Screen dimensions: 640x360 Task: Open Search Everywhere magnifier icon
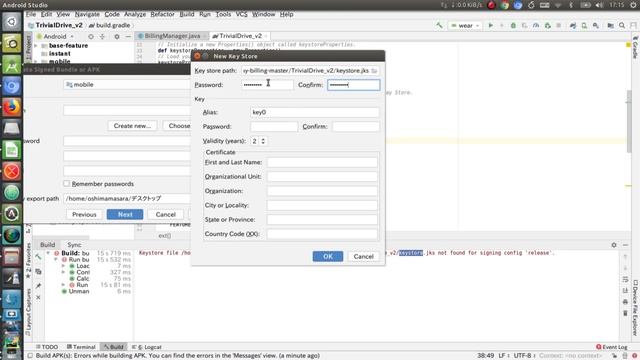tap(622, 25)
